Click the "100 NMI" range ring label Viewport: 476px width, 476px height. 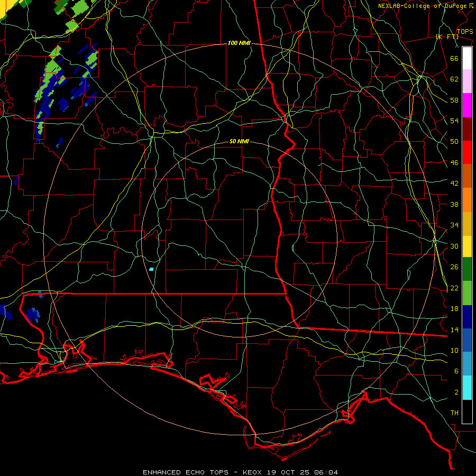click(239, 43)
